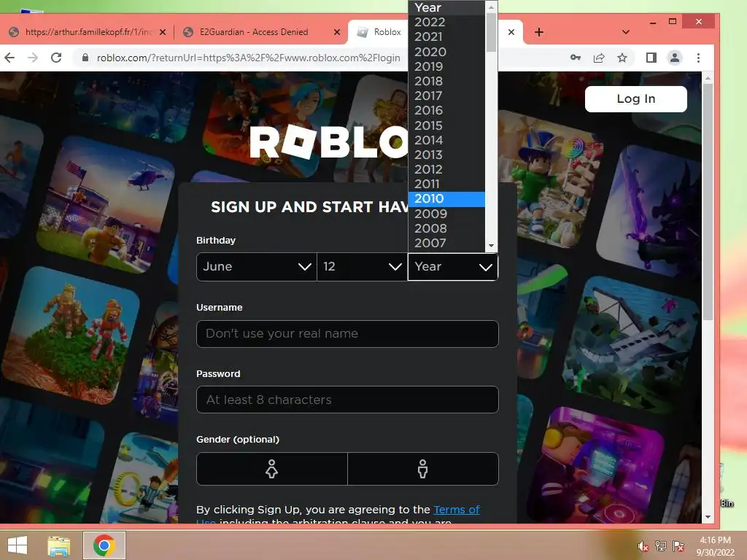Open a new tab with the plus button
Image resolution: width=747 pixels, height=560 pixels.
(x=539, y=32)
